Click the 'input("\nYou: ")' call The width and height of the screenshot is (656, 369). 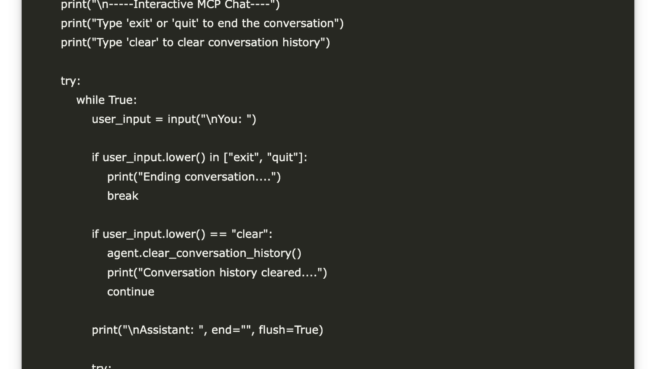(212, 120)
